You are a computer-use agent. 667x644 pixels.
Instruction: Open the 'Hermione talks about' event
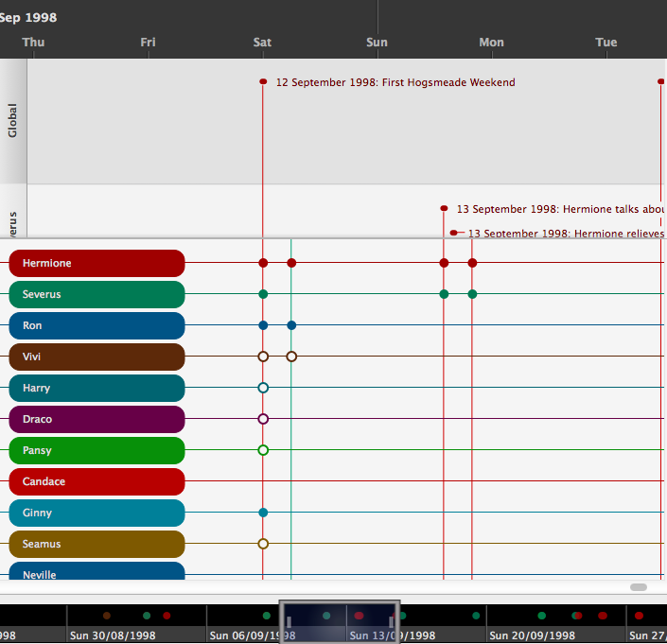(558, 209)
